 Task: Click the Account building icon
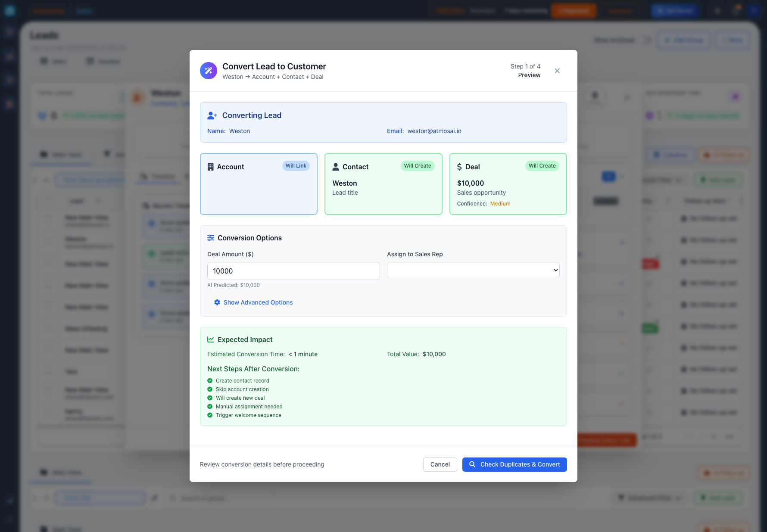coord(211,167)
